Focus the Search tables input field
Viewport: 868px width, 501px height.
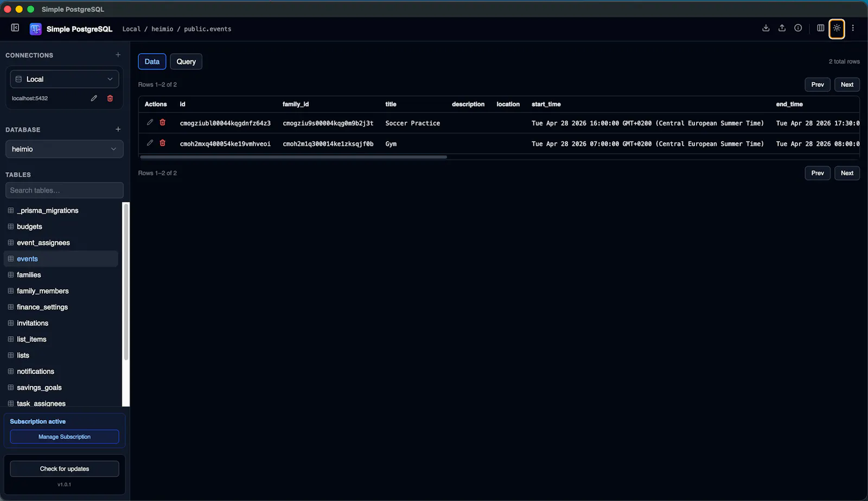point(65,191)
